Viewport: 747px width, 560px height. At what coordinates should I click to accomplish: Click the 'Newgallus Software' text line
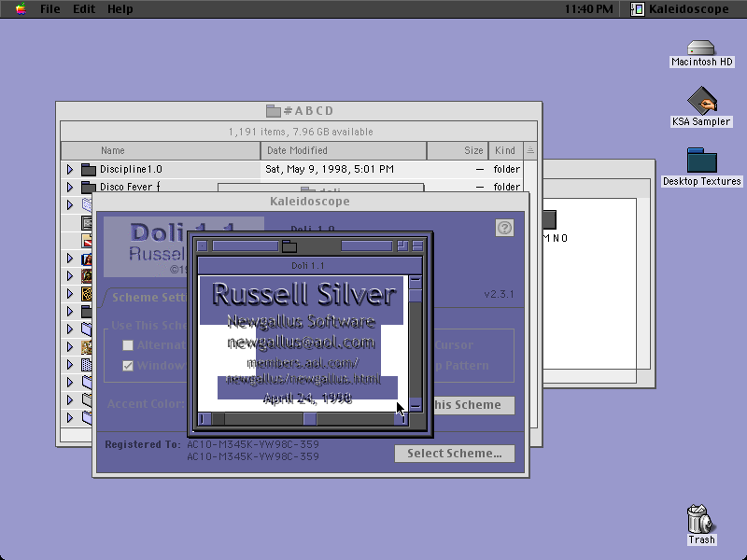(x=302, y=322)
